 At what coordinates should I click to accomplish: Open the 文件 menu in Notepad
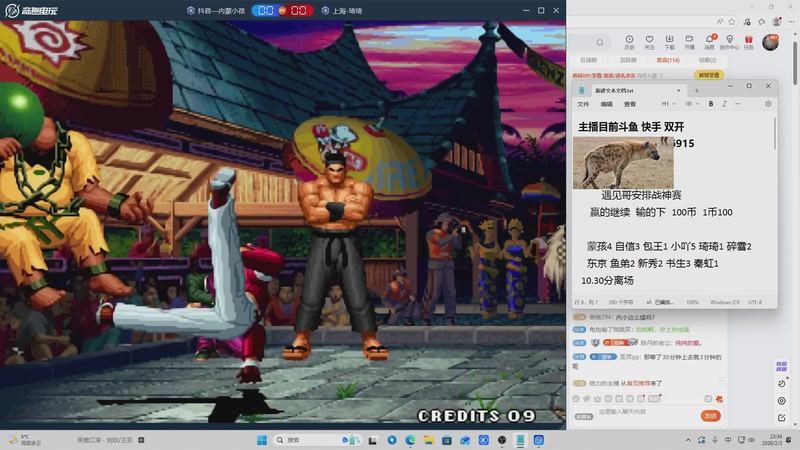click(583, 104)
